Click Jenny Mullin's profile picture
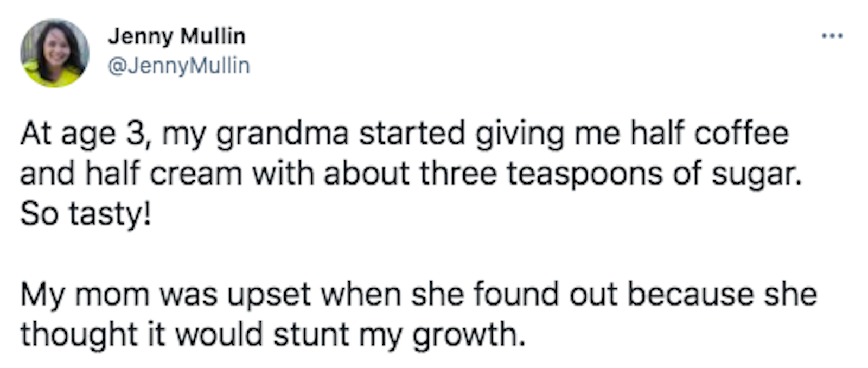The height and width of the screenshot is (368, 868). [x=54, y=53]
